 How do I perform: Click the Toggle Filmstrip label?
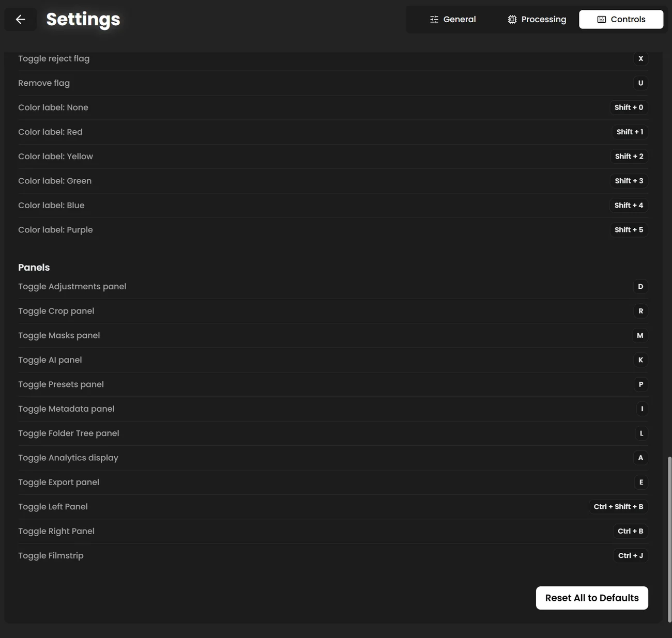tap(51, 556)
